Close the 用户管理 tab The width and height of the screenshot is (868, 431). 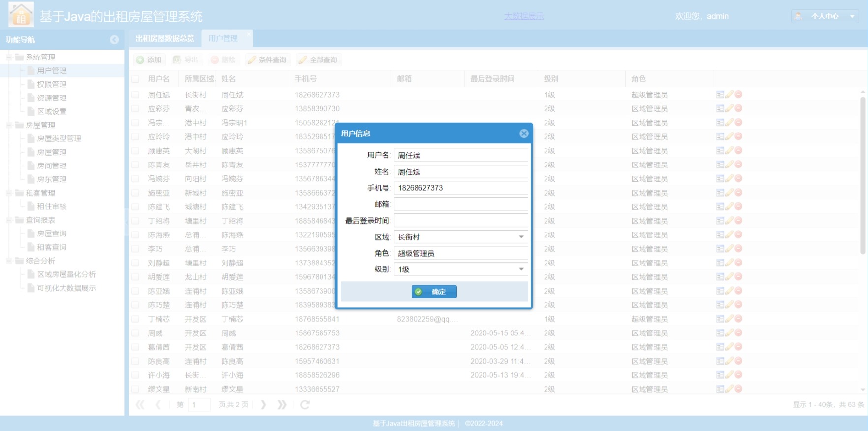pyautogui.click(x=248, y=34)
